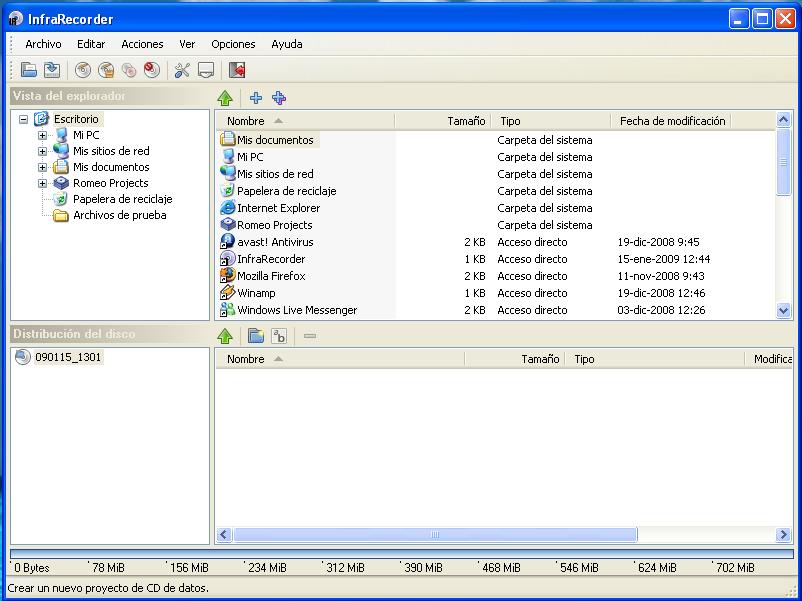Save the project using the toolbar disk icon
The image size is (802, 601).
coord(52,70)
